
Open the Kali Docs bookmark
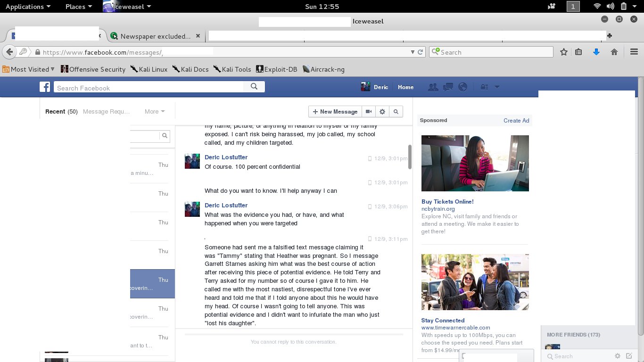pyautogui.click(x=190, y=69)
